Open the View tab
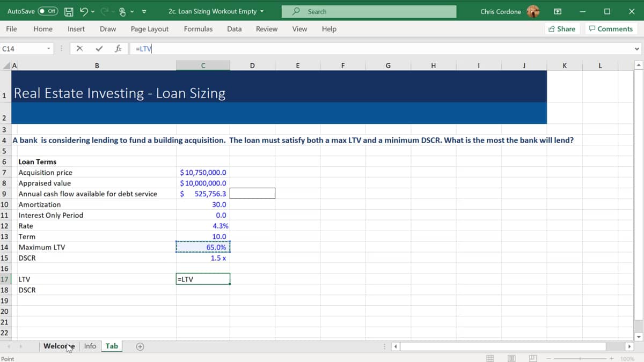The width and height of the screenshot is (644, 362). pos(299,29)
